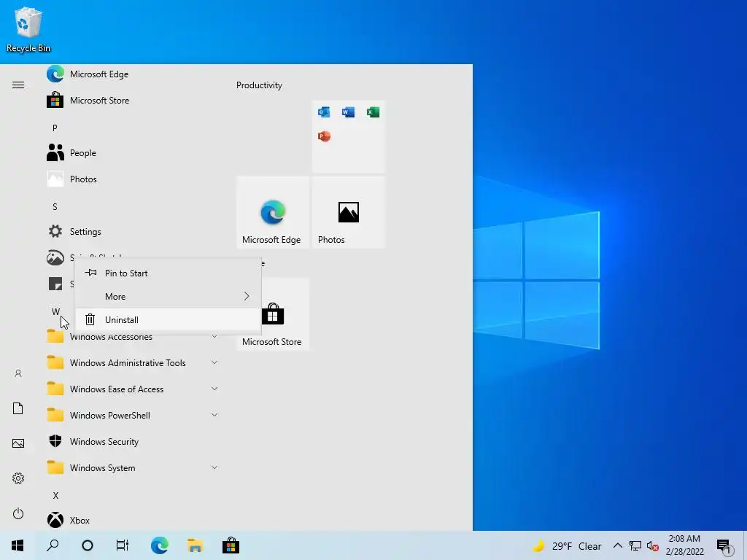Launch Edge from the taskbar
Image resolution: width=747 pixels, height=560 pixels.
(x=160, y=545)
